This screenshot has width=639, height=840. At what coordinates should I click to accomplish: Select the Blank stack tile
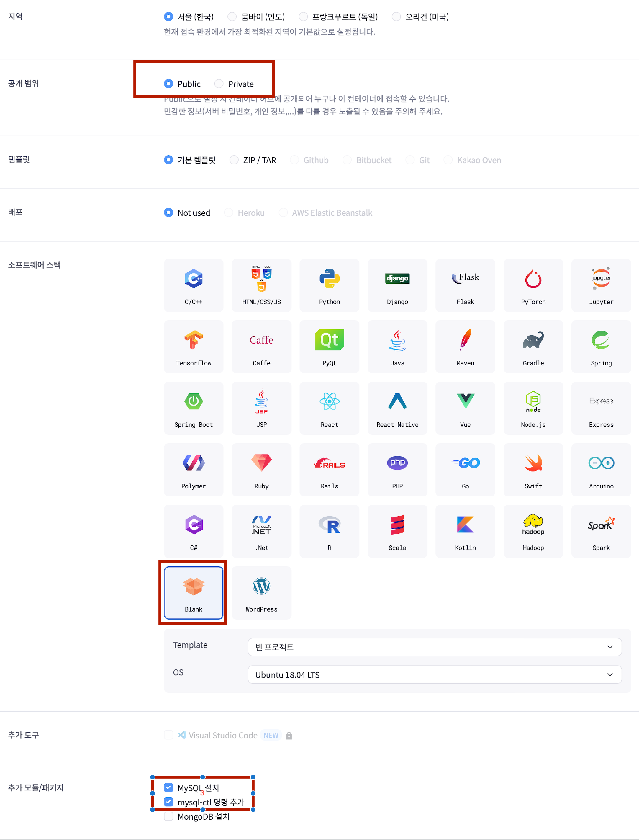tap(193, 593)
